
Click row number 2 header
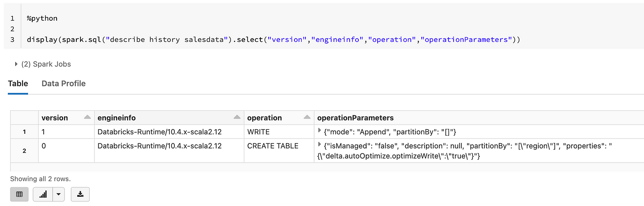point(24,150)
